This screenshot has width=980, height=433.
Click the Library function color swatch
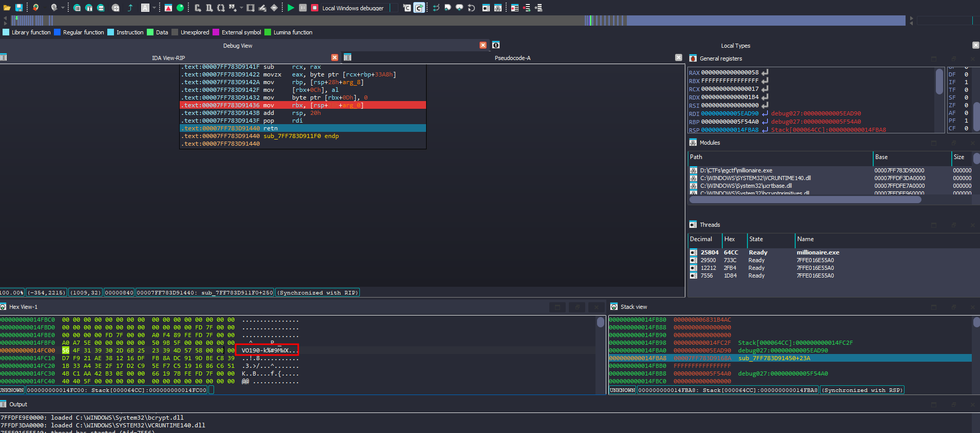[6, 32]
